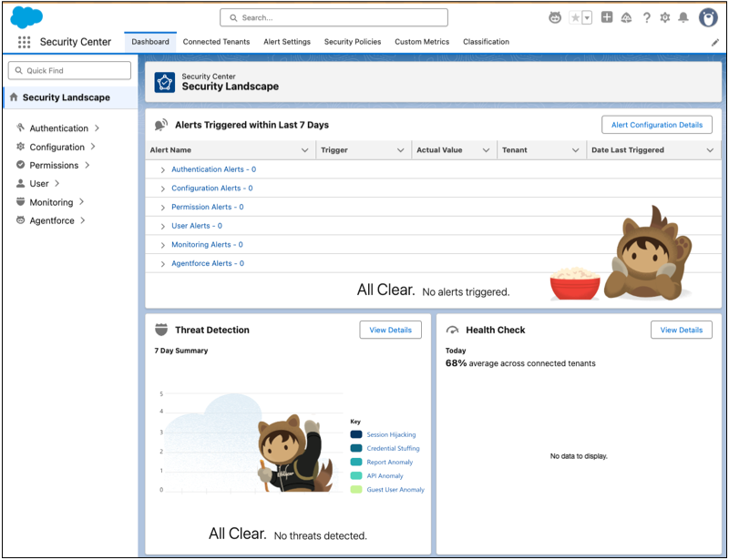The height and width of the screenshot is (560, 729).
Task: Click the pencil edit icon in nav bar
Action: click(x=714, y=42)
